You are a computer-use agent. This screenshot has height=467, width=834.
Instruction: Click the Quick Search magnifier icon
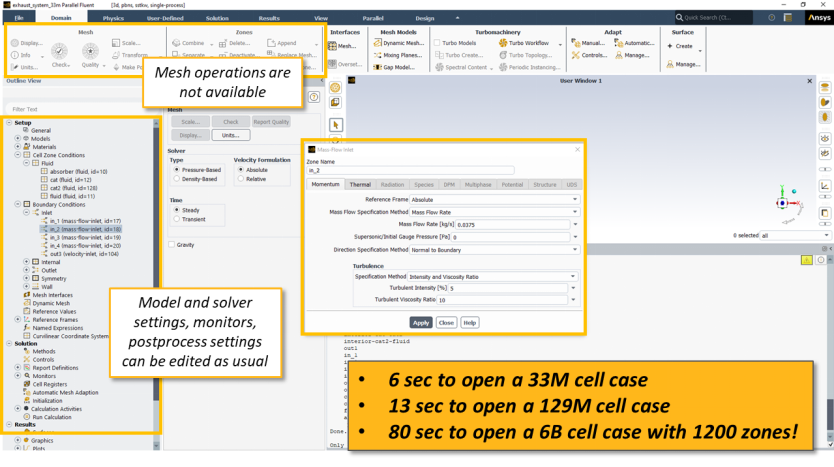(x=679, y=18)
